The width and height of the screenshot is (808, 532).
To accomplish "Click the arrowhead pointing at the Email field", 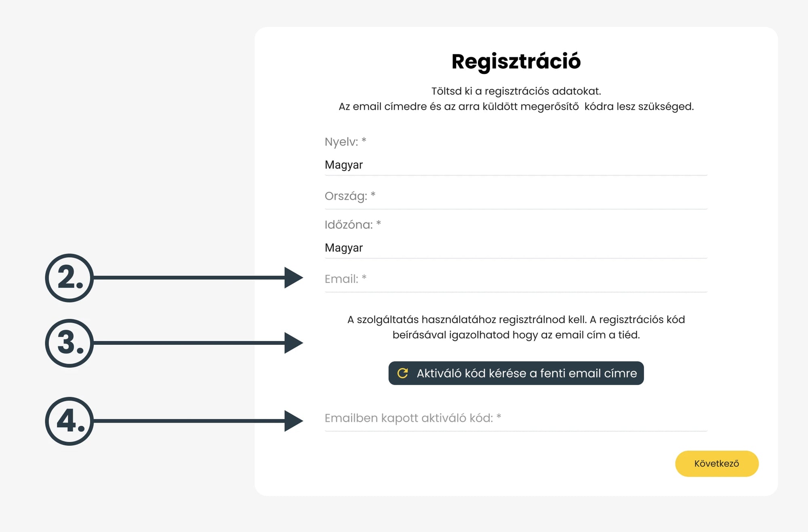I will click(x=293, y=278).
